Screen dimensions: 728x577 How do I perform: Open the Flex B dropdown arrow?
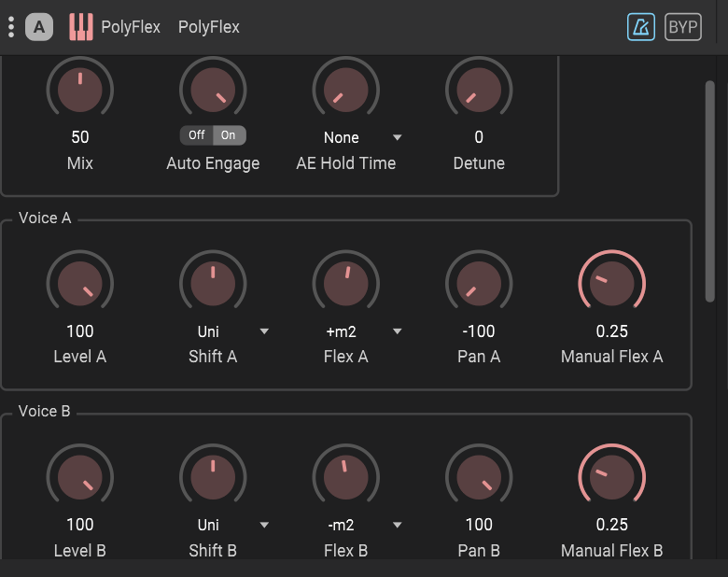click(397, 525)
